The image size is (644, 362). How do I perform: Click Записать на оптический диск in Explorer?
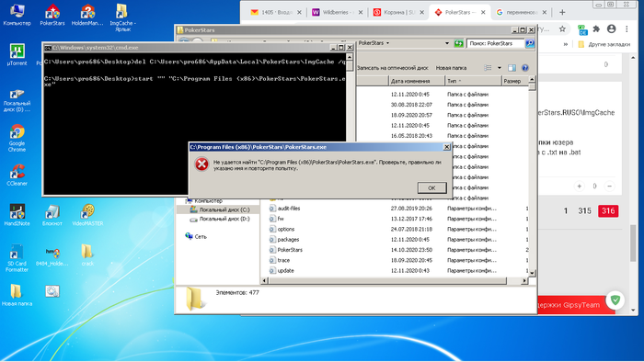[393, 68]
